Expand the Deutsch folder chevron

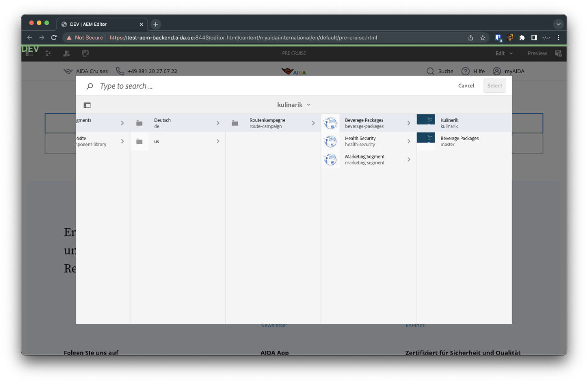pos(218,123)
